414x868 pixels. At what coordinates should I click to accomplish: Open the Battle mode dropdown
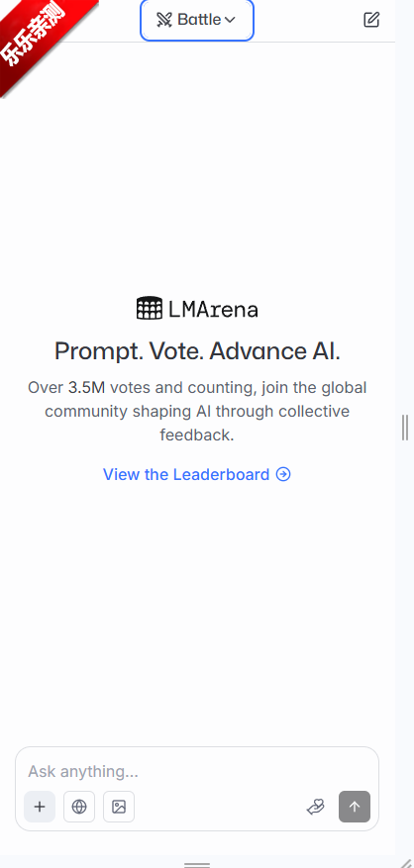(197, 21)
